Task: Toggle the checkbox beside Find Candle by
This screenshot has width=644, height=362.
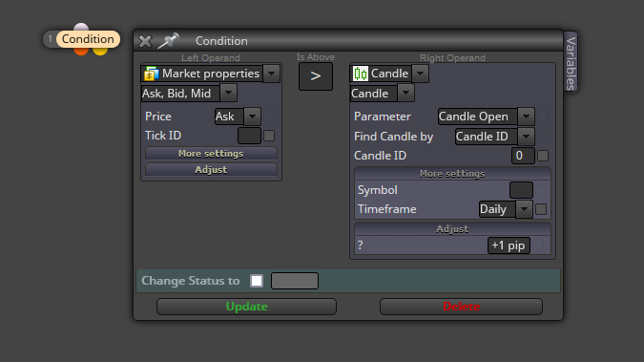Action: pyautogui.click(x=543, y=137)
